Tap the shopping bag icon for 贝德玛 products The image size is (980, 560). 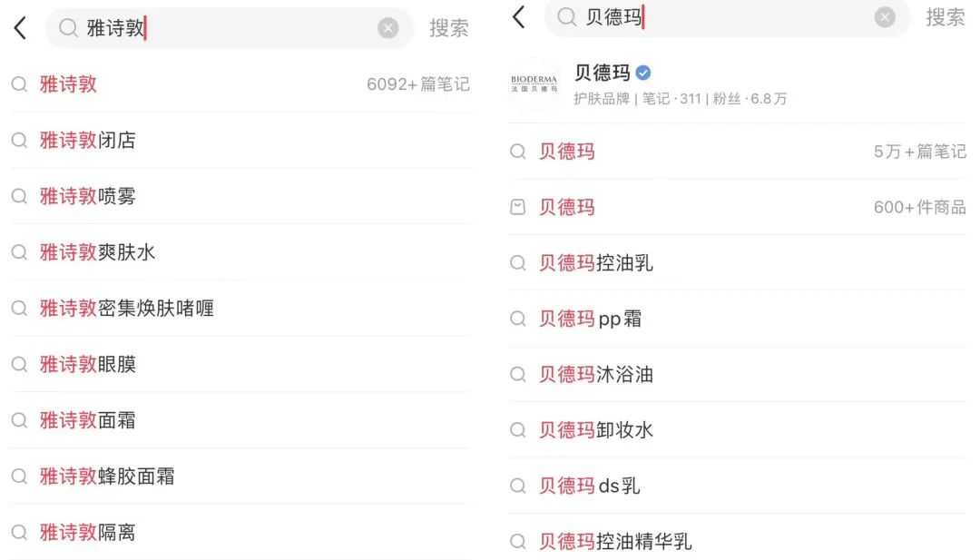pyautogui.click(x=518, y=208)
